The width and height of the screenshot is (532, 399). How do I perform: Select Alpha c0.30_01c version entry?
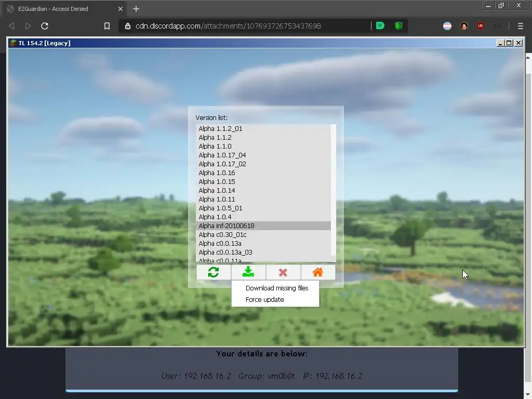(x=263, y=234)
